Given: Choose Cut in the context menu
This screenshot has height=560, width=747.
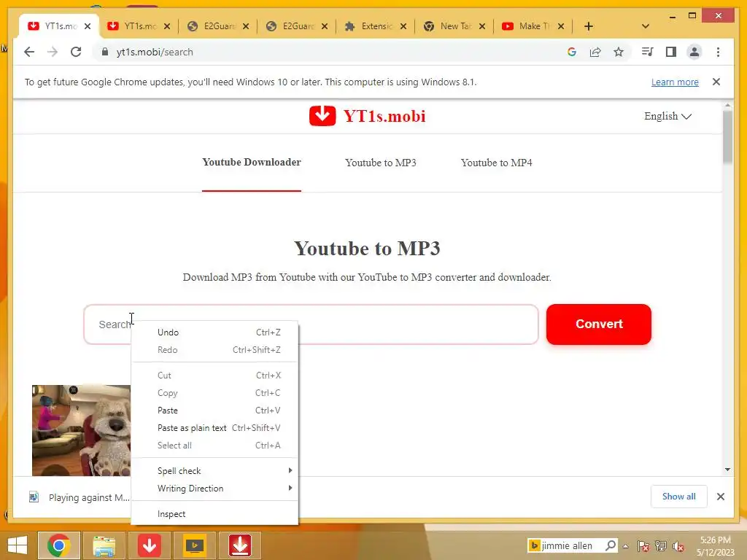Looking at the screenshot, I should (215, 376).
